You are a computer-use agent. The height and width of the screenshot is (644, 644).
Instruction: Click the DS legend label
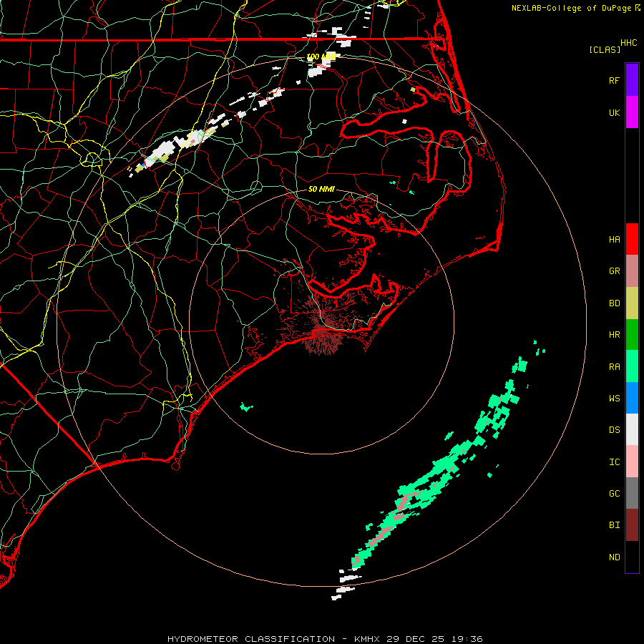614,430
